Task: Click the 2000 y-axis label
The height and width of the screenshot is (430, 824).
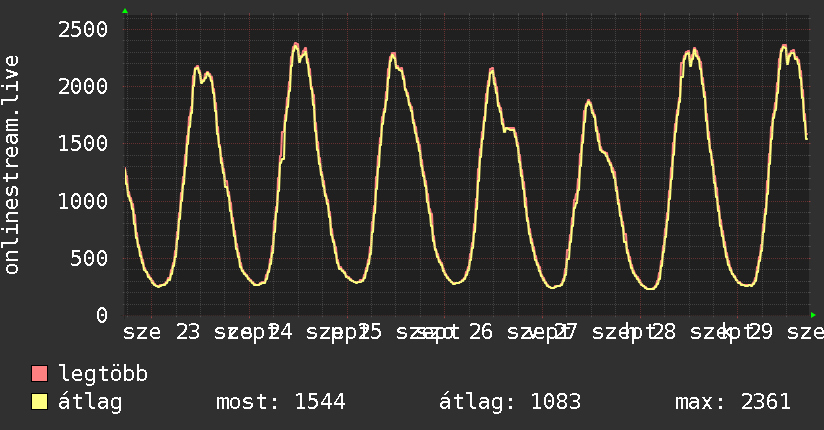Action: click(x=83, y=86)
